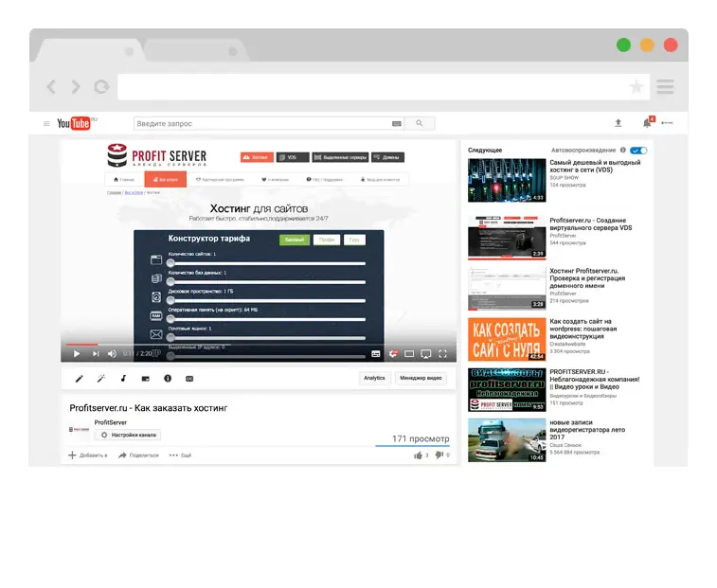This screenshot has width=717, height=588.
Task: Switch to the second browser tab
Action: pyautogui.click(x=197, y=51)
